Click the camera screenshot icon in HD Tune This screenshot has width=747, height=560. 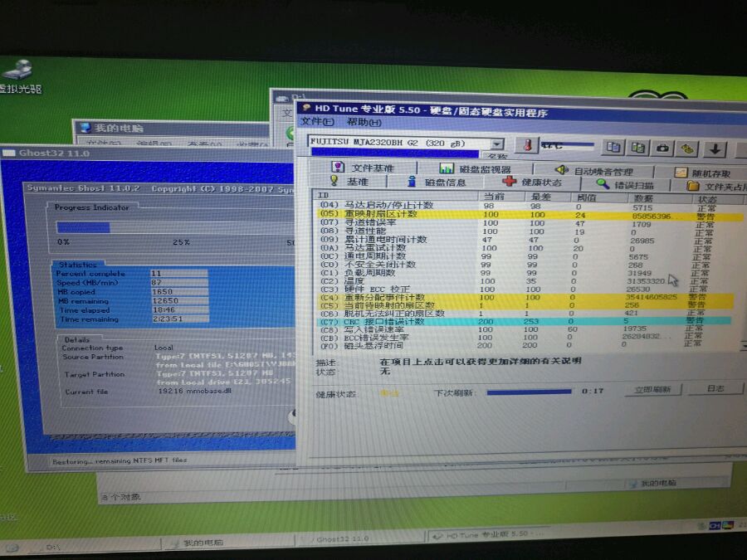click(x=662, y=149)
